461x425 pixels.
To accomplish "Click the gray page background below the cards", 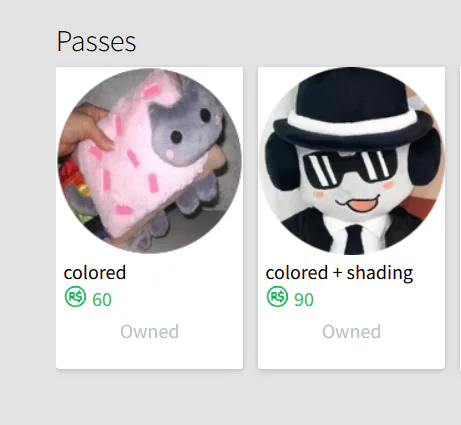I will [x=230, y=398].
